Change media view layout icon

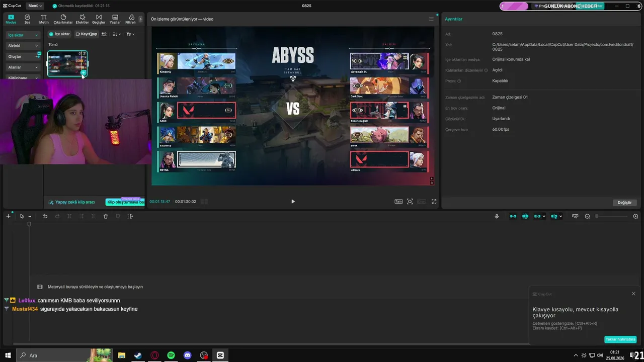coord(104,34)
